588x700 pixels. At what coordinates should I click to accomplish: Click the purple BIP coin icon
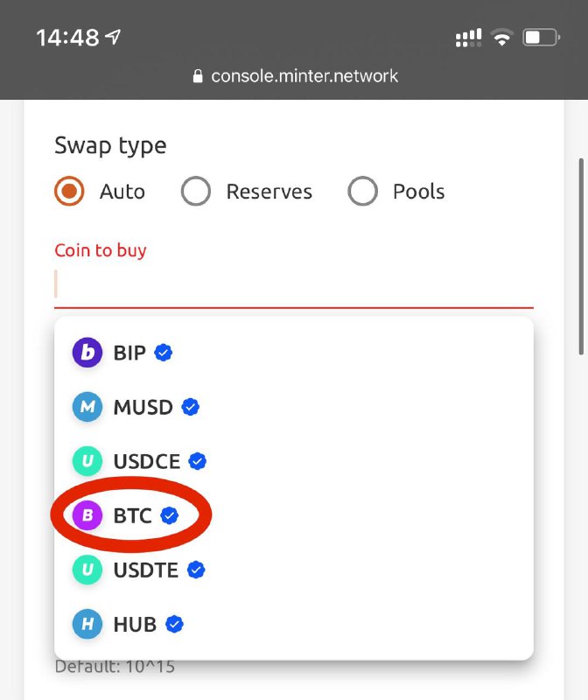87,353
